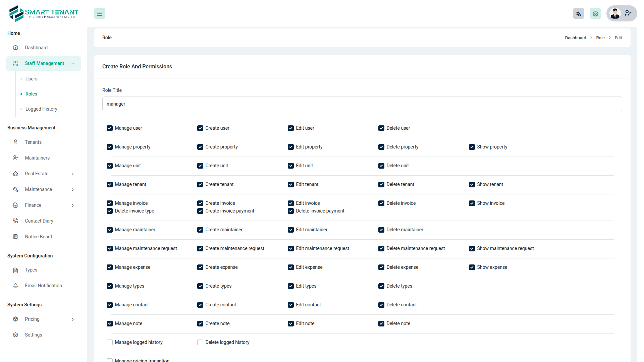This screenshot has width=644, height=362.
Task: Click the Dashboard gauge icon in sidebar
Action: [15, 48]
